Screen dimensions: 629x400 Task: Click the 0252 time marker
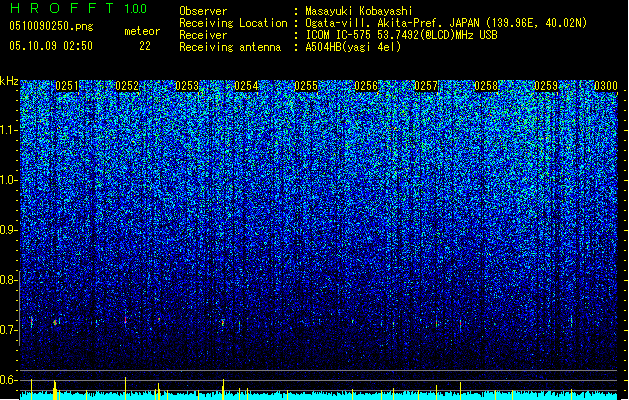(127, 86)
